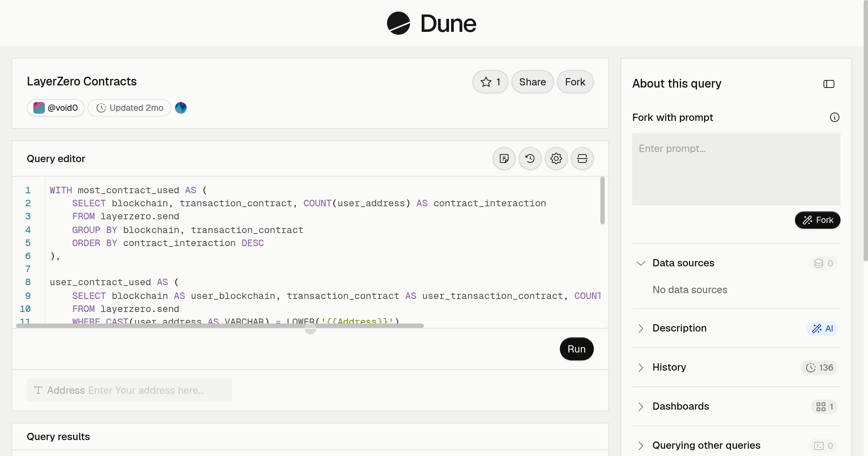Click the drag handle below the code editor

(x=310, y=329)
